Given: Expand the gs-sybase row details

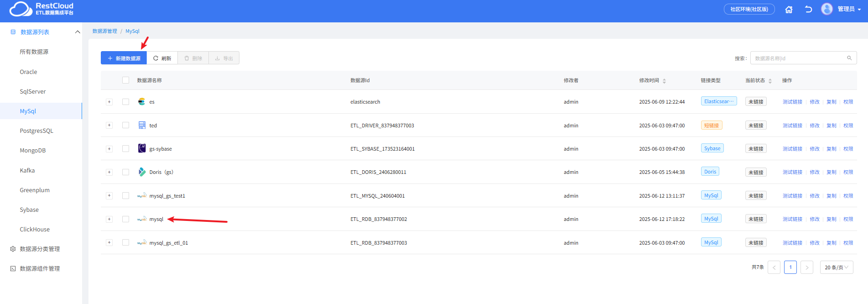Looking at the screenshot, I should pyautogui.click(x=109, y=149).
